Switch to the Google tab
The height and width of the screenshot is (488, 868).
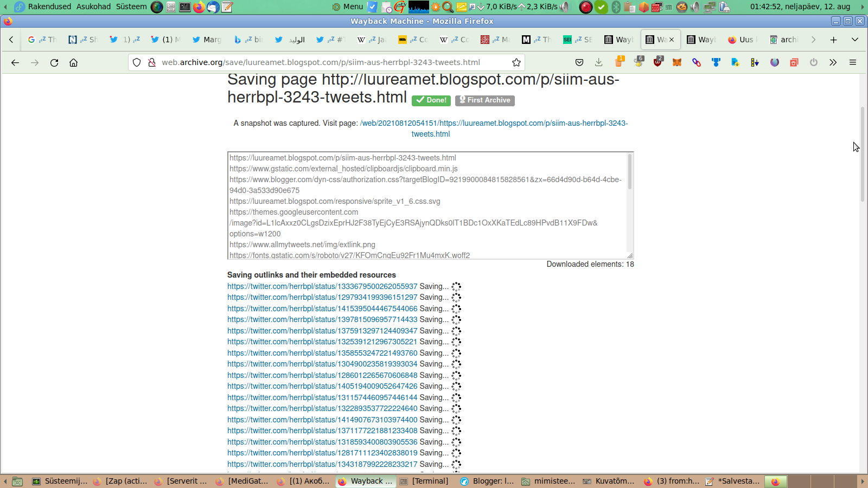(42, 40)
